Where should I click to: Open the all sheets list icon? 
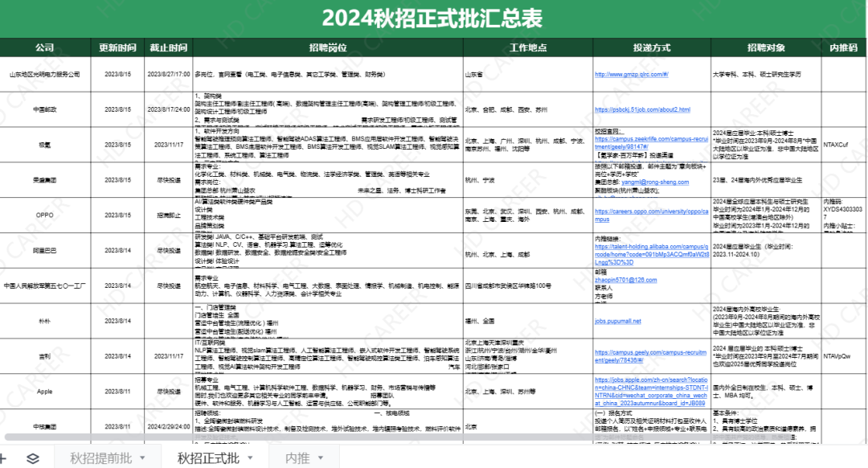(x=33, y=458)
